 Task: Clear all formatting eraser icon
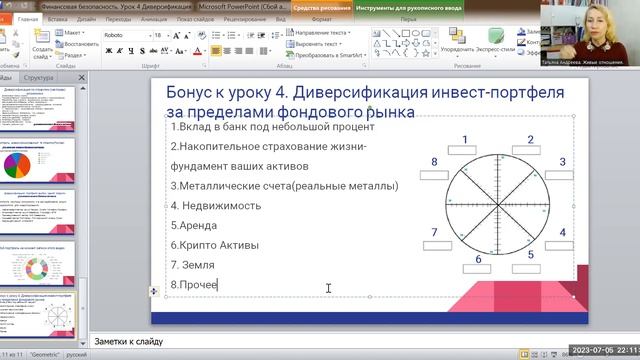click(202, 36)
